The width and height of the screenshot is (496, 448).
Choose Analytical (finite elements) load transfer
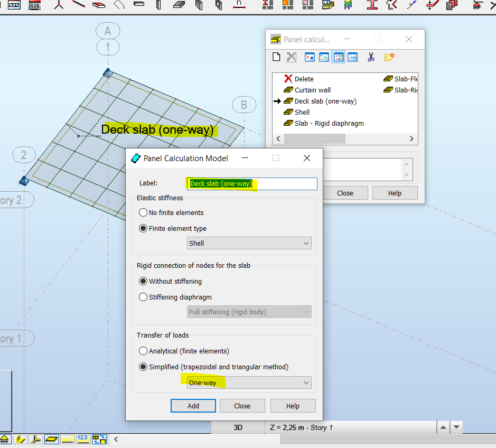coord(144,351)
